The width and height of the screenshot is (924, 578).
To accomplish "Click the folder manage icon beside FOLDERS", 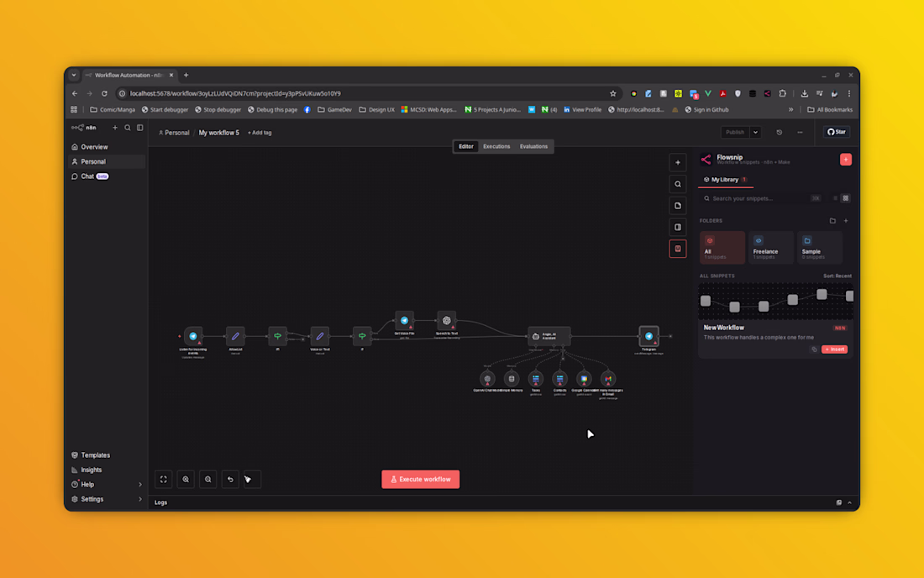I will point(832,221).
